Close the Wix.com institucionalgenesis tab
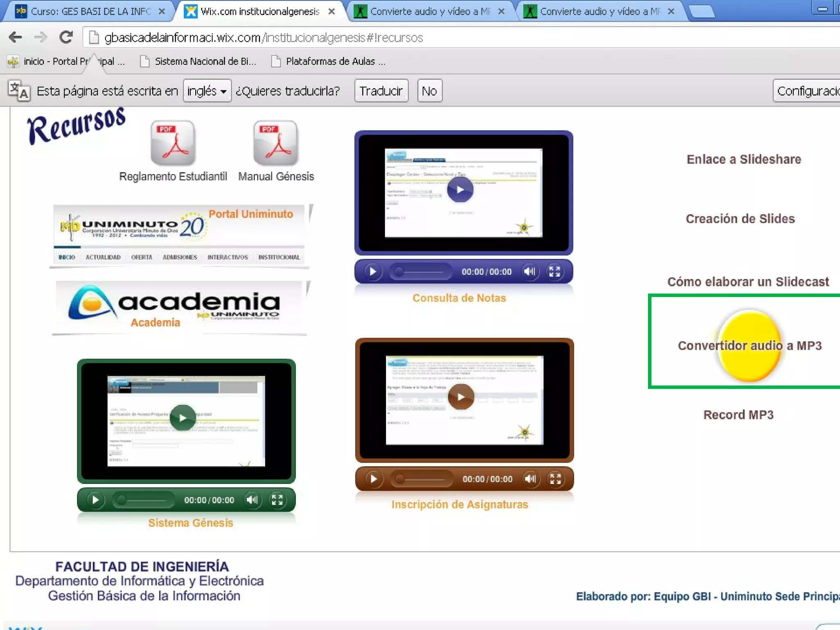Viewport: 840px width, 630px height. [331, 11]
